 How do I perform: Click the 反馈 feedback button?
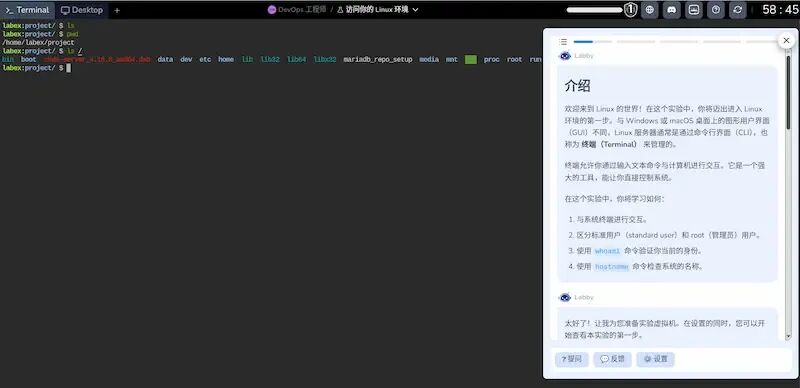pyautogui.click(x=612, y=359)
